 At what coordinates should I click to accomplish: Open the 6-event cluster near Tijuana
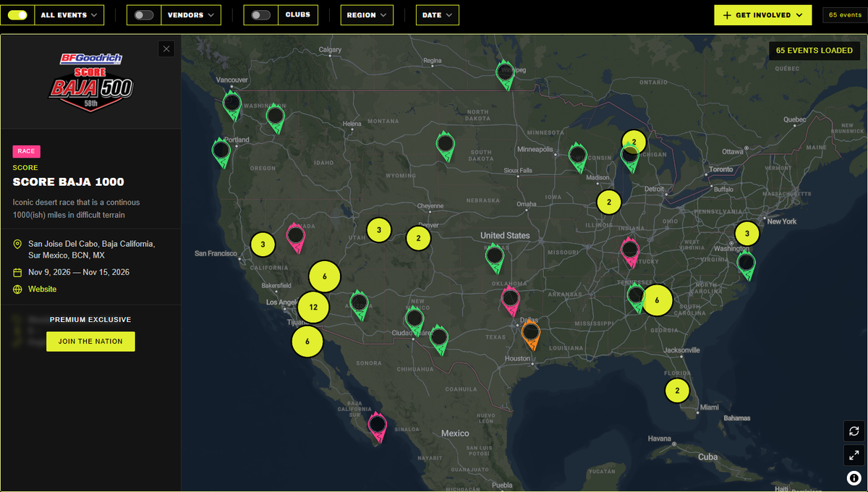click(307, 342)
